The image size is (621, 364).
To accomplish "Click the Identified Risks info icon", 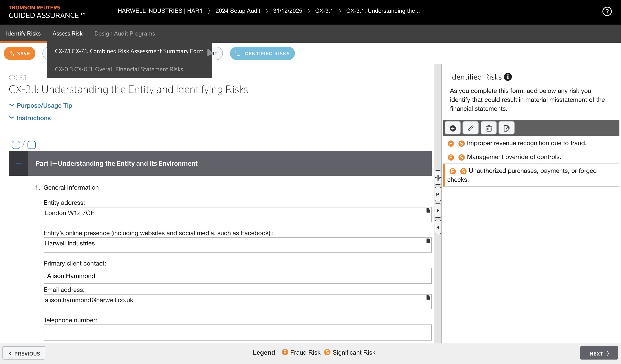I will tap(508, 77).
